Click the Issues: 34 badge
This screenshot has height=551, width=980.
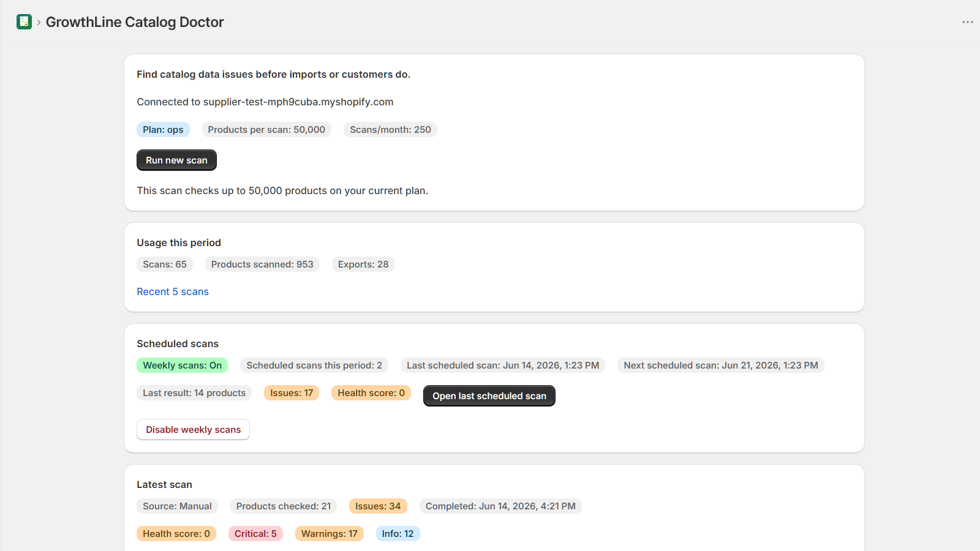pos(378,506)
